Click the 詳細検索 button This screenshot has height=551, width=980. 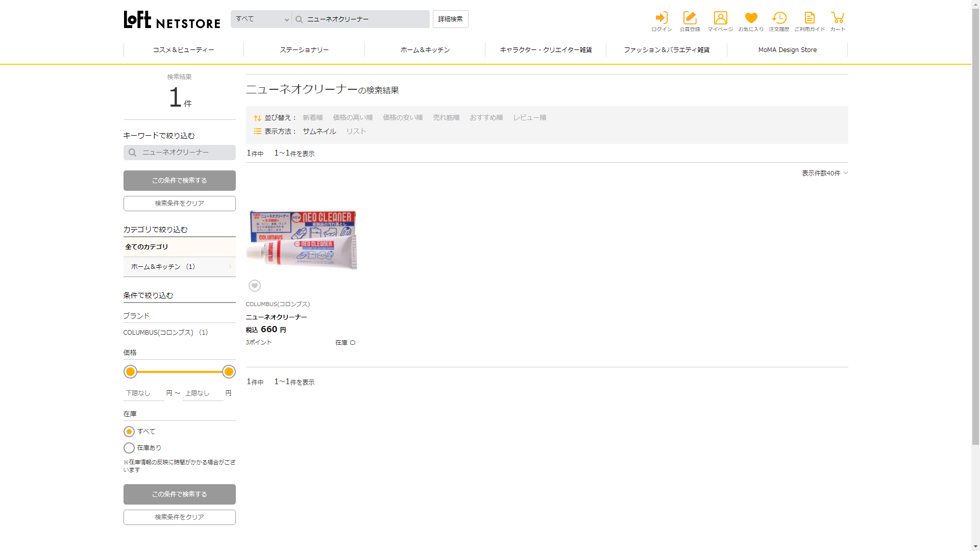[450, 19]
